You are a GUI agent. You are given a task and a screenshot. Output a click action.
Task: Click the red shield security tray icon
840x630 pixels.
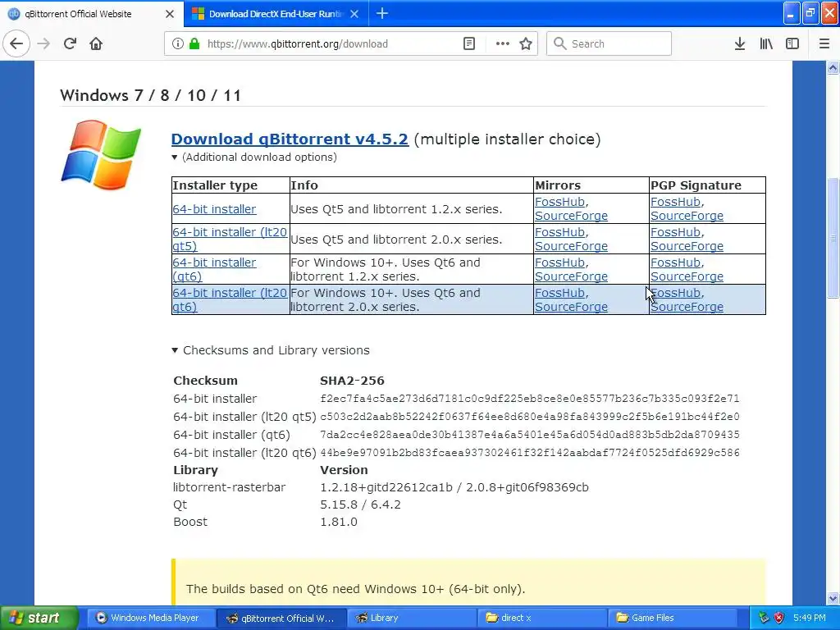tap(779, 618)
